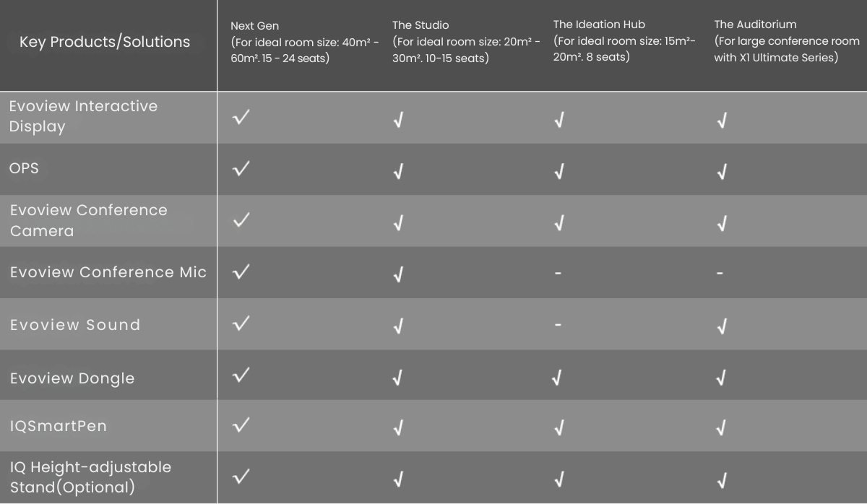
Task: Click The Ideation Hub checkmark for IQSmartPen
Action: pyautogui.click(x=558, y=427)
